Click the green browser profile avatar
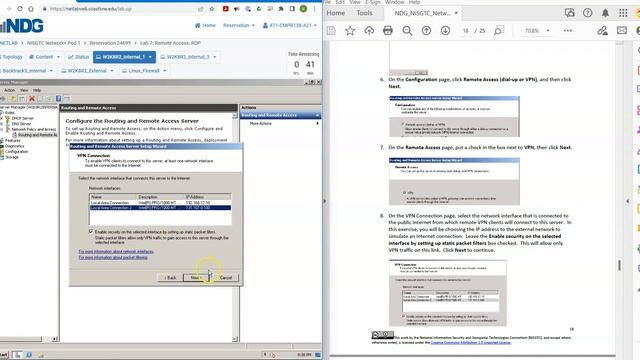 303,9
